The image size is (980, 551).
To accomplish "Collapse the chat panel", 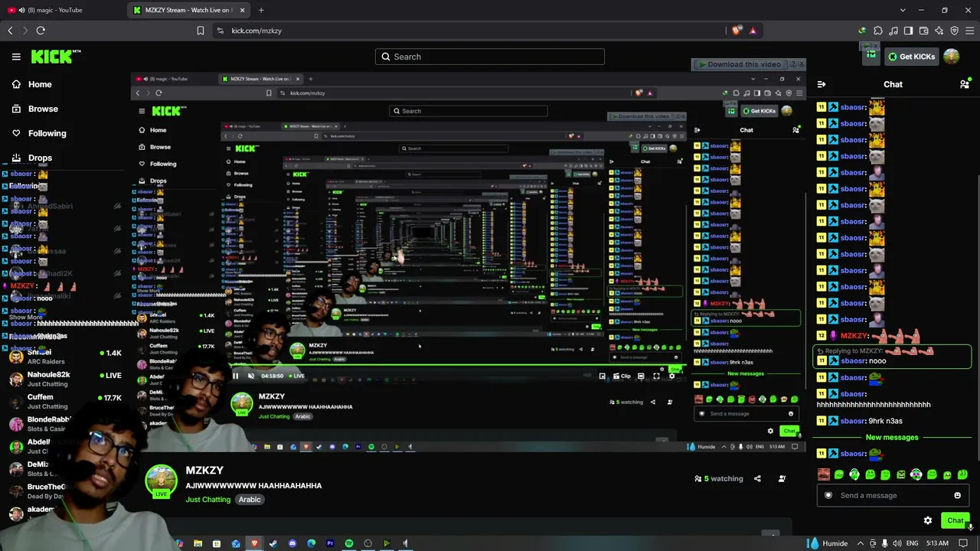I will pyautogui.click(x=822, y=84).
